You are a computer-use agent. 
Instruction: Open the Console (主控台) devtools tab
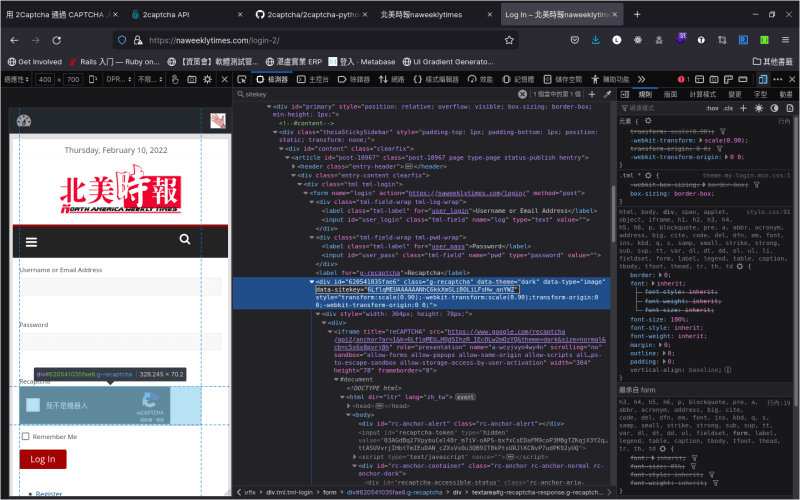[x=313, y=79]
